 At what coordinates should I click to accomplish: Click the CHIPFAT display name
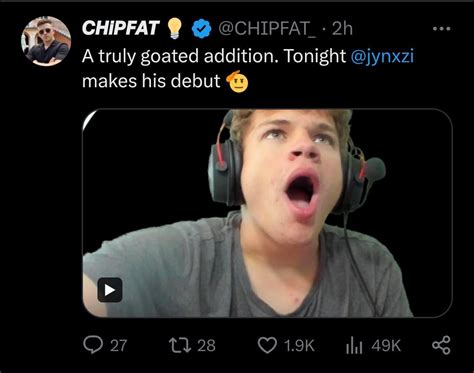point(121,28)
